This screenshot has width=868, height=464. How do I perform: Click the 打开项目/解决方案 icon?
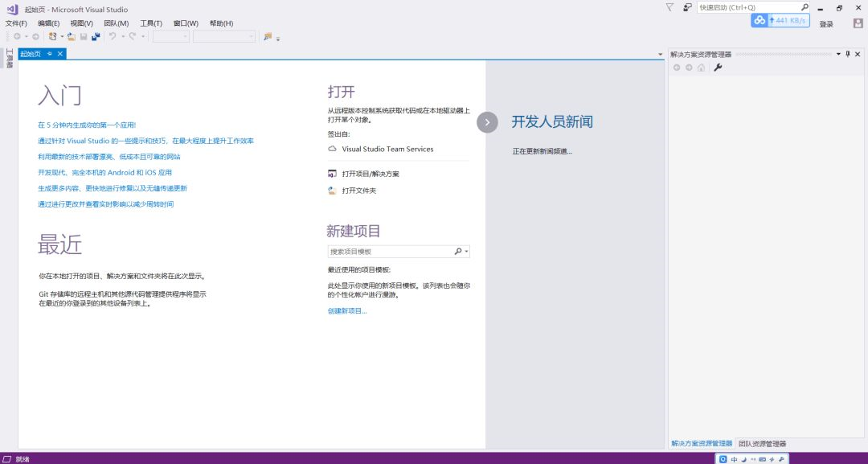tap(332, 174)
